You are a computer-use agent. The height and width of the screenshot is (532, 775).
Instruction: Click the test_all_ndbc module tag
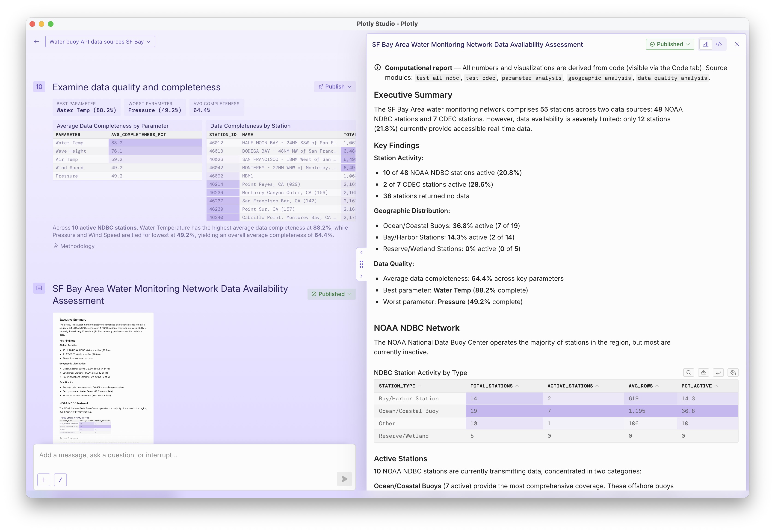pos(437,78)
